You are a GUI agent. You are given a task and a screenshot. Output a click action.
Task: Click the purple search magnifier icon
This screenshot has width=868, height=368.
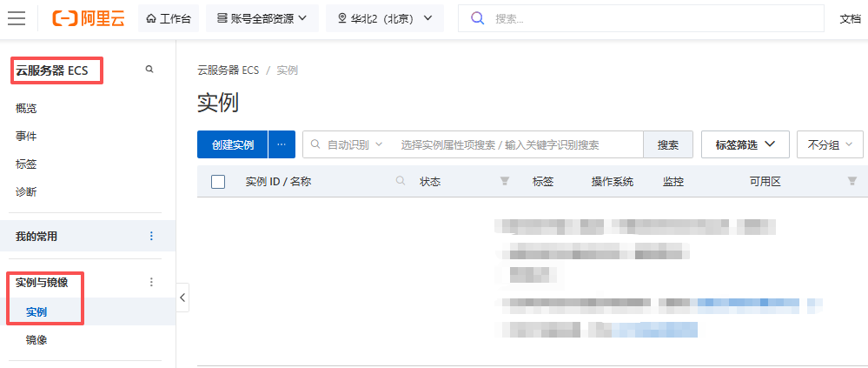[x=477, y=18]
